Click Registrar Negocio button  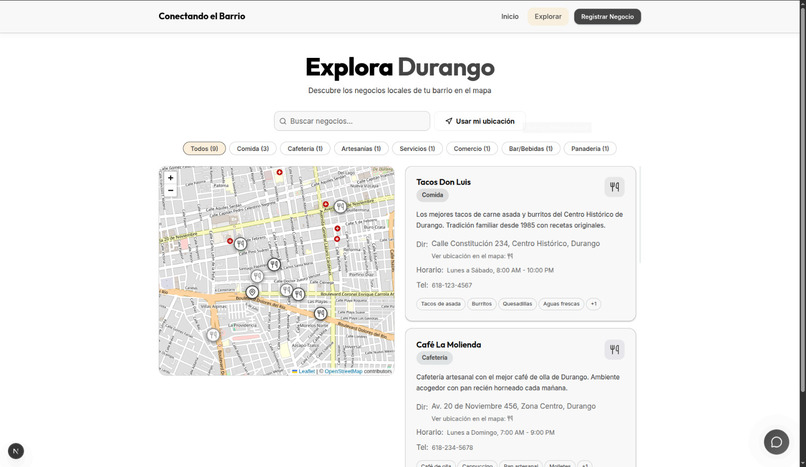tap(608, 16)
